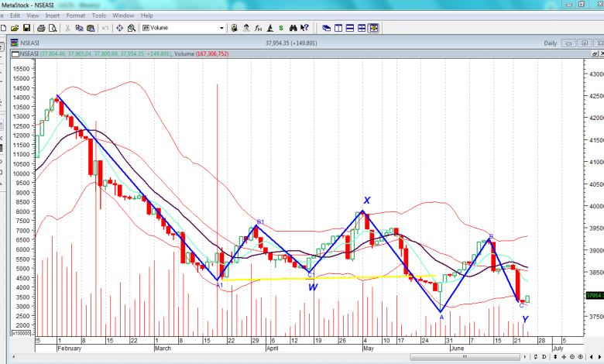
Task: Select the crosshair pointer tool icon
Action: pos(119,28)
